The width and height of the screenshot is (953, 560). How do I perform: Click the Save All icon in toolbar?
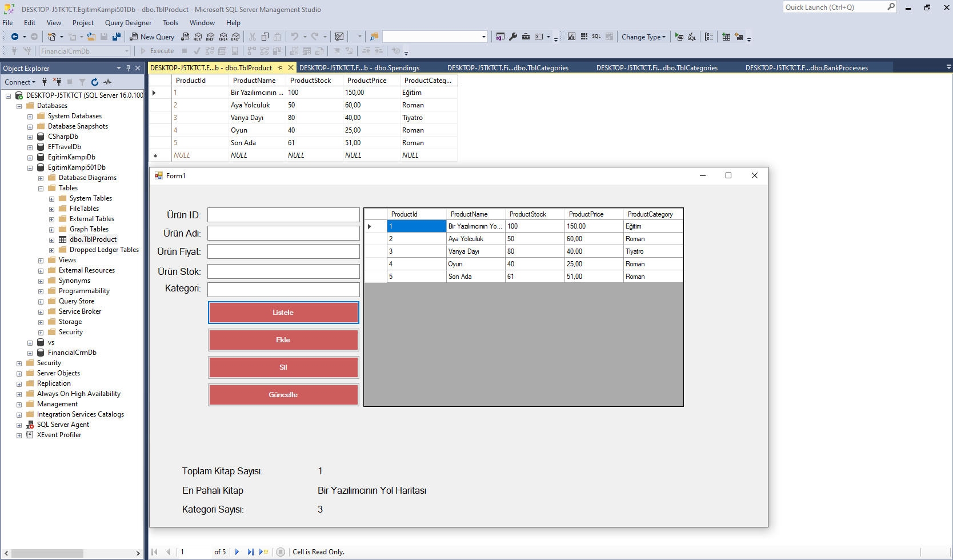[x=117, y=37]
